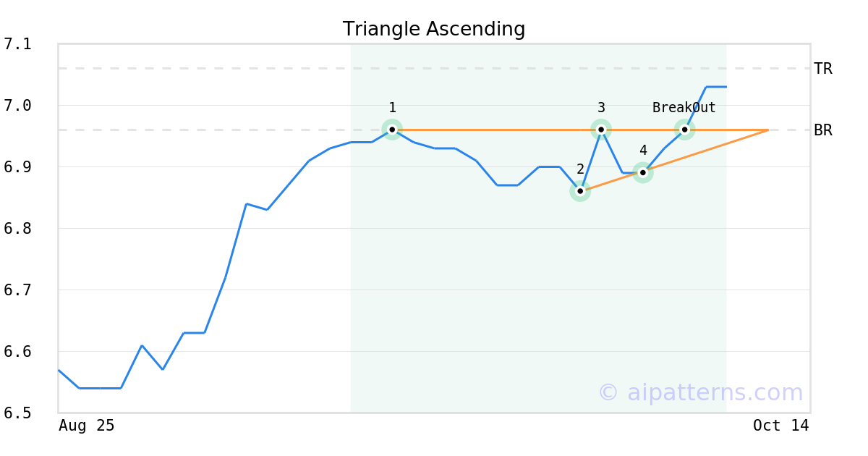868x456 pixels.
Task: Select the point 3 marker on resistance
Action: 601,130
